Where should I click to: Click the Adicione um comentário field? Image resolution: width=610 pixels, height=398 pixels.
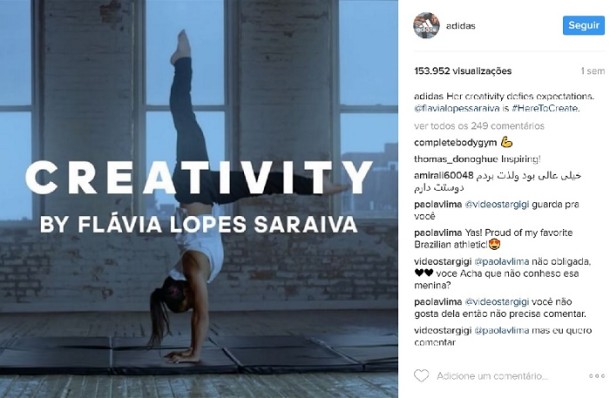click(492, 376)
